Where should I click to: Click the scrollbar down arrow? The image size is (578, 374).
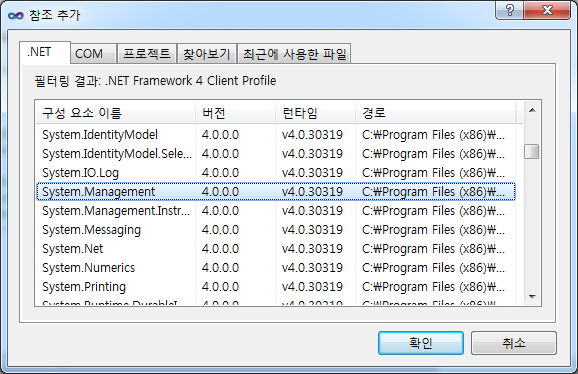532,297
